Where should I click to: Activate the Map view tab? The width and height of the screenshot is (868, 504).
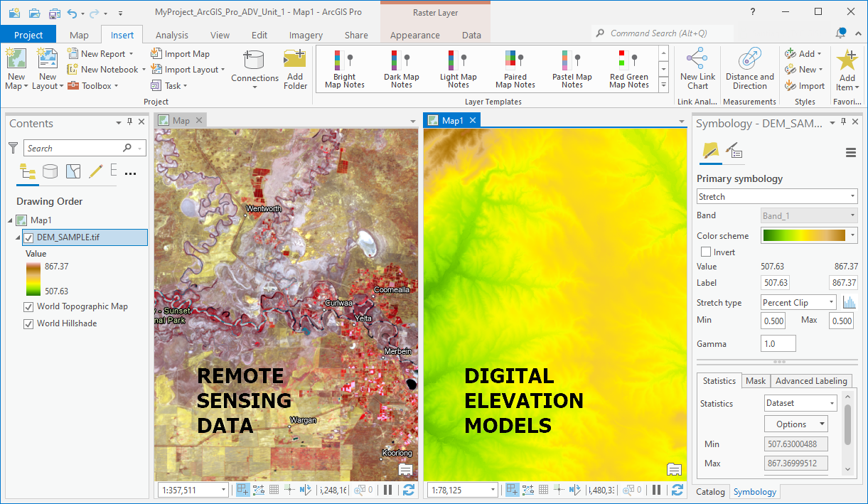pos(181,120)
